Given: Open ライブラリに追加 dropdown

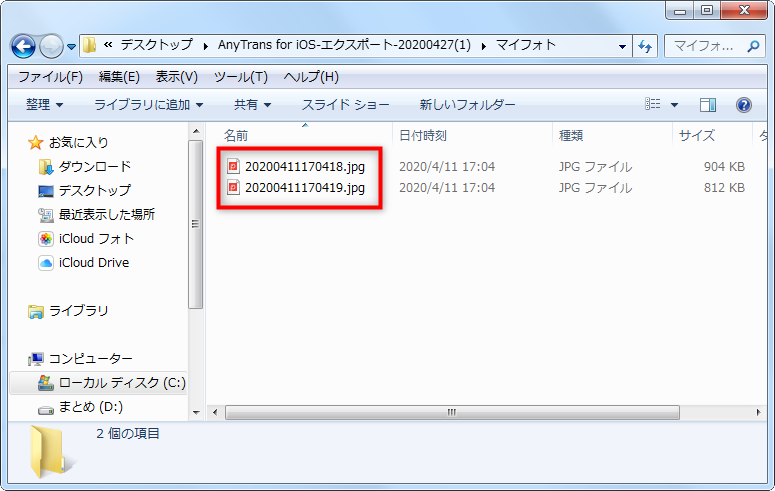Looking at the screenshot, I should click(x=148, y=105).
